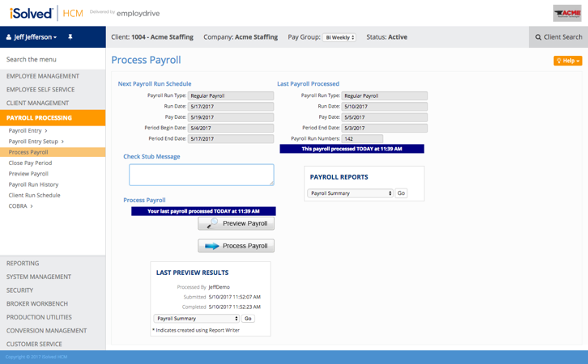The image size is (588, 364).
Task: Click last payroll Period End Date 5/3/2017
Action: [385, 128]
